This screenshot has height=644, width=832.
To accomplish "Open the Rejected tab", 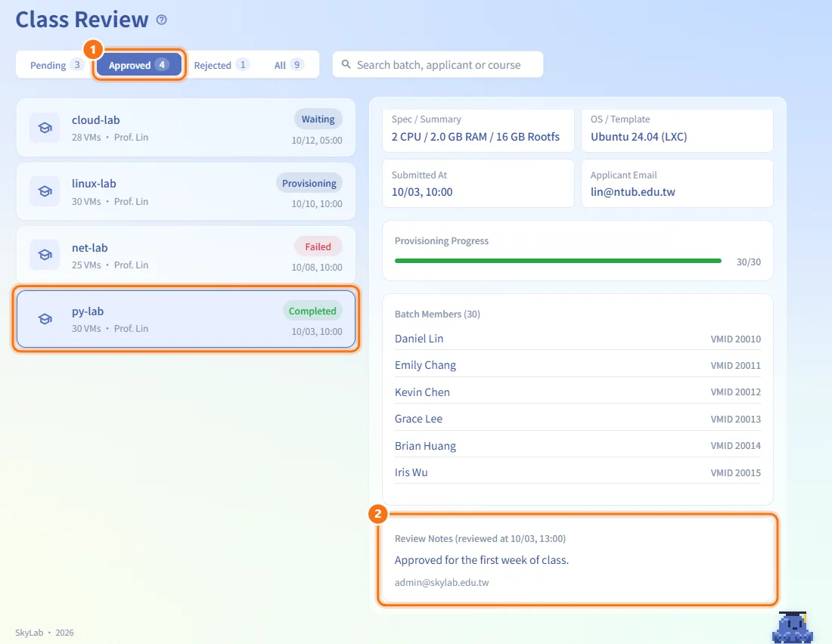I will [x=221, y=65].
